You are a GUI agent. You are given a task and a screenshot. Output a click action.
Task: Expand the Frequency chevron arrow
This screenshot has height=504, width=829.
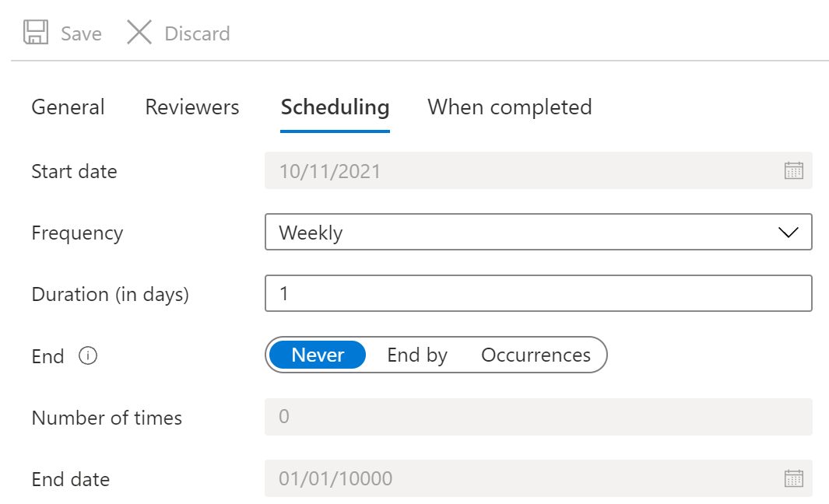tap(788, 233)
